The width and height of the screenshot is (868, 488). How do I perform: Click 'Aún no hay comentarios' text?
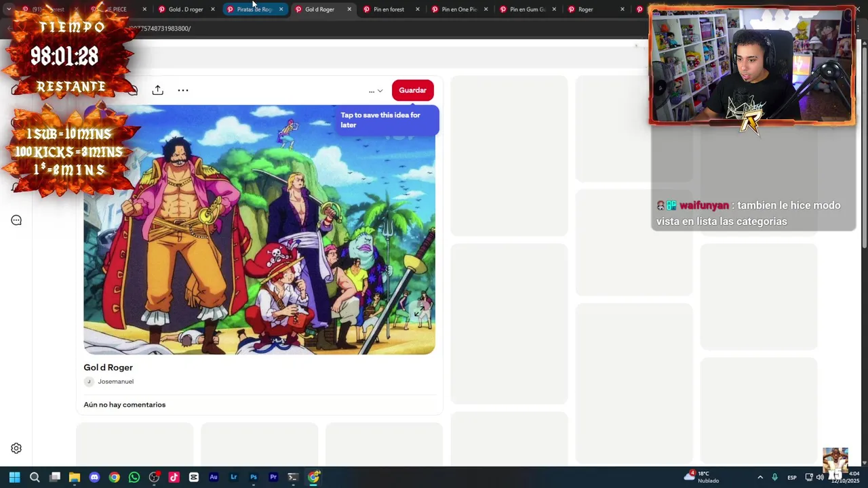point(124,405)
